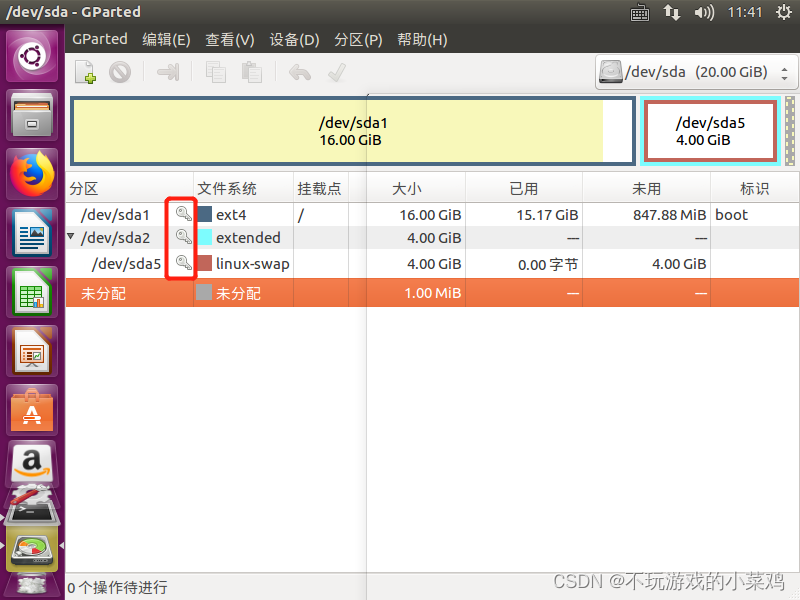Select the Resize/Move tool icon
800x600 pixels.
coord(167,71)
